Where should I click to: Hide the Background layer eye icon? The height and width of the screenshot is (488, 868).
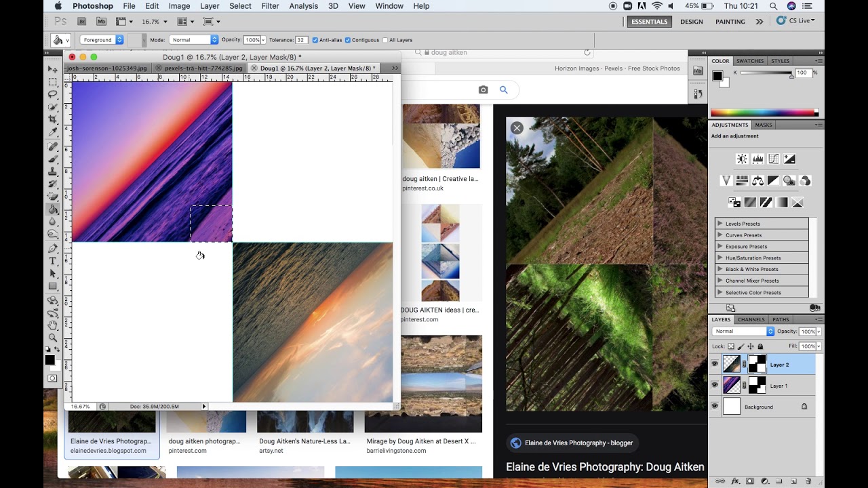pos(715,406)
